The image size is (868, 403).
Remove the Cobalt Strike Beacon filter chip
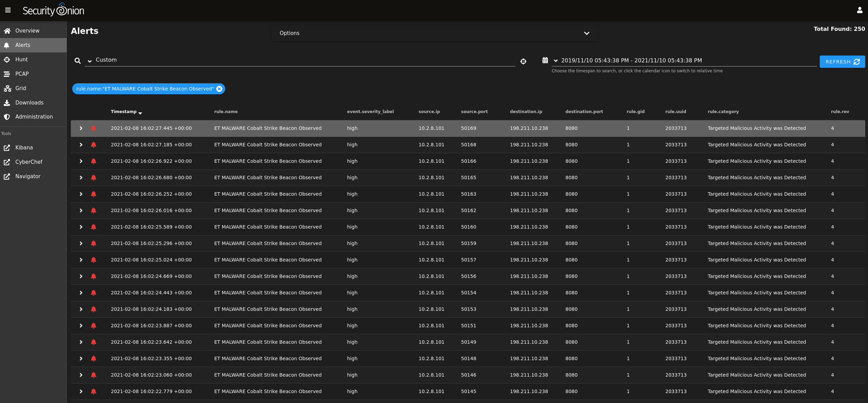pos(219,89)
